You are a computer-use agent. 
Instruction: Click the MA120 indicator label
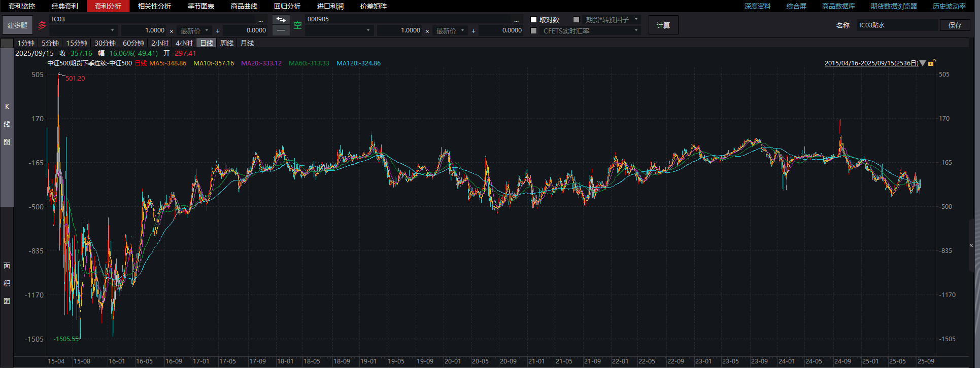point(358,63)
